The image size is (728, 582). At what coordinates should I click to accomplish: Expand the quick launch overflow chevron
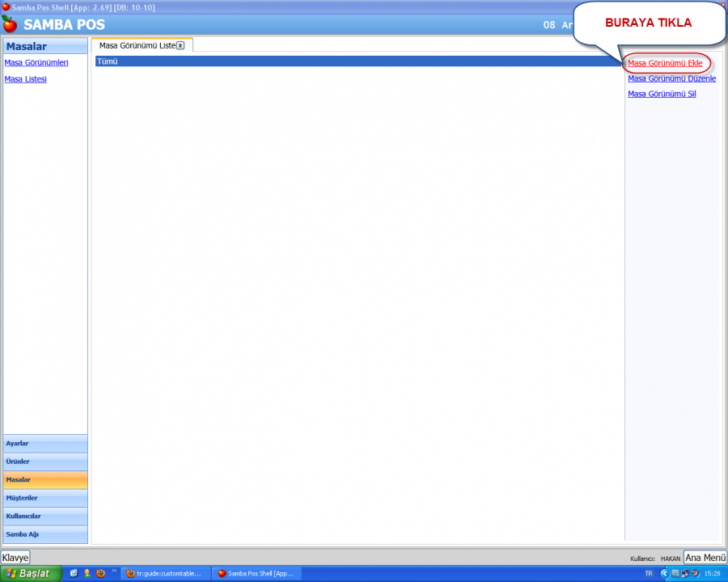coord(114,571)
